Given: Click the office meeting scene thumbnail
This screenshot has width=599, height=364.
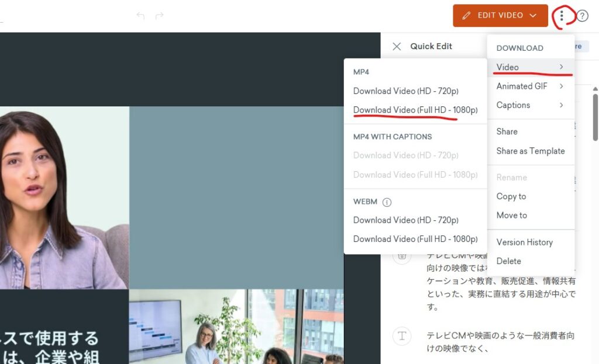Looking at the screenshot, I should coord(236,326).
